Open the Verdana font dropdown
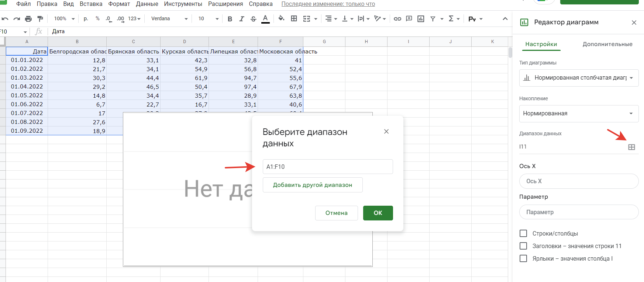The height and width of the screenshot is (282, 644). coord(169,19)
